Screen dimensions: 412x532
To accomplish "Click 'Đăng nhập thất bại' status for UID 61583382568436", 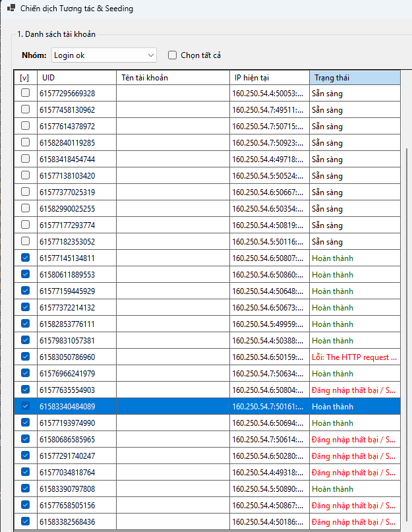I will 355,522.
